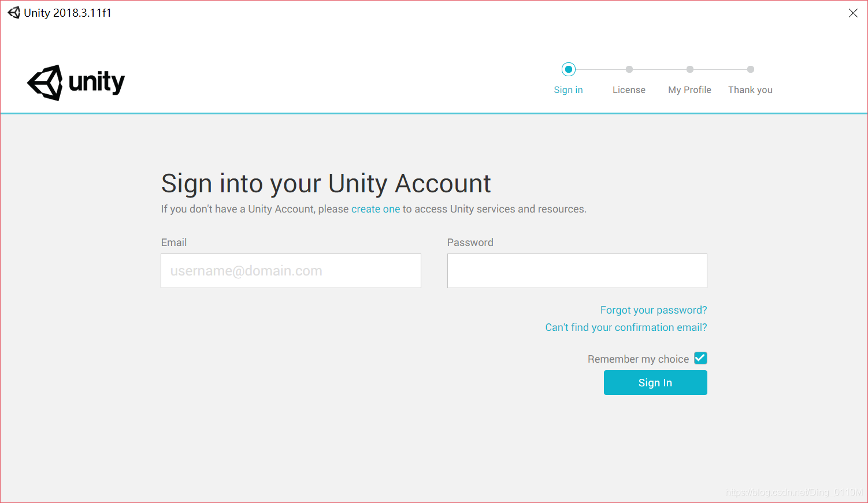Click the Unity logo in the header
This screenshot has width=868, height=503.
click(x=76, y=83)
